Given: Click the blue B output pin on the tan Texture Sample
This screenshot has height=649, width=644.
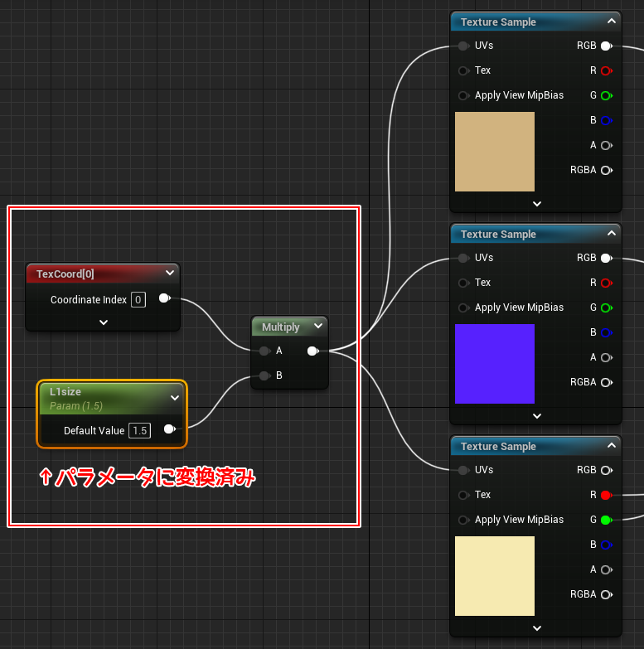Looking at the screenshot, I should click(605, 120).
